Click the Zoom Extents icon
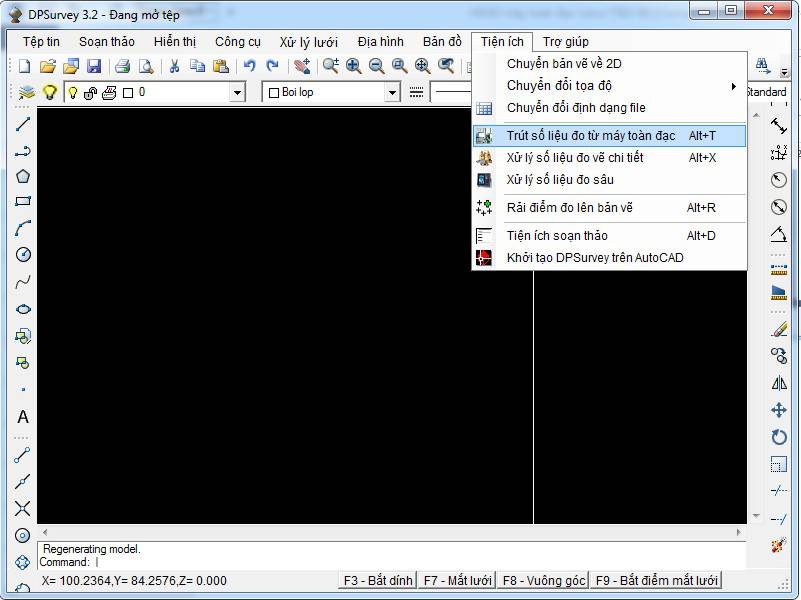The image size is (801, 600). tap(422, 66)
